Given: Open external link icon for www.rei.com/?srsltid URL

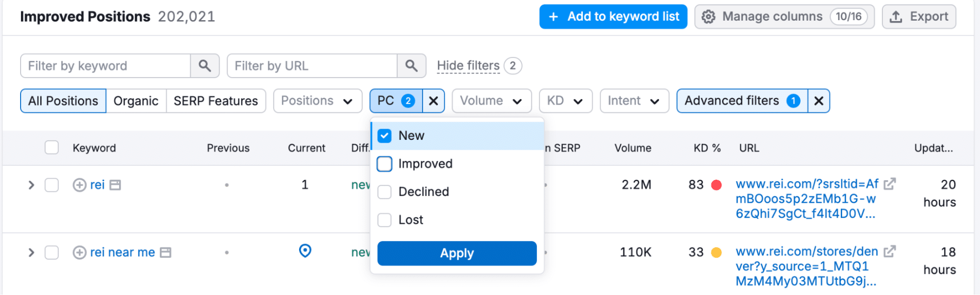Looking at the screenshot, I should [889, 184].
